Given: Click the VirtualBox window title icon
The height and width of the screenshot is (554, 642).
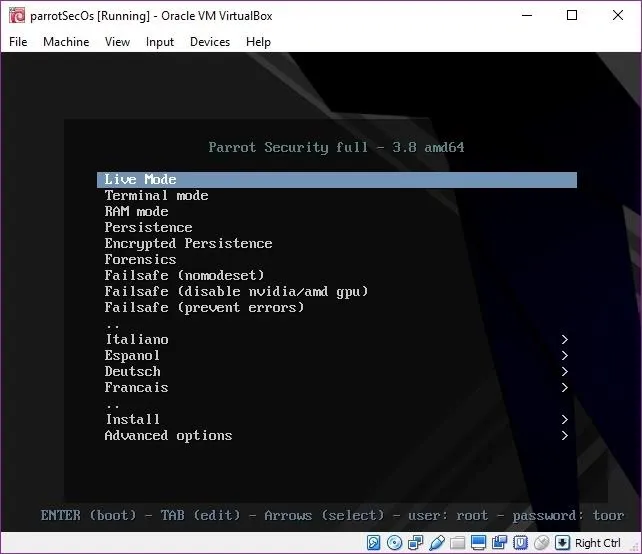Looking at the screenshot, I should pos(17,16).
